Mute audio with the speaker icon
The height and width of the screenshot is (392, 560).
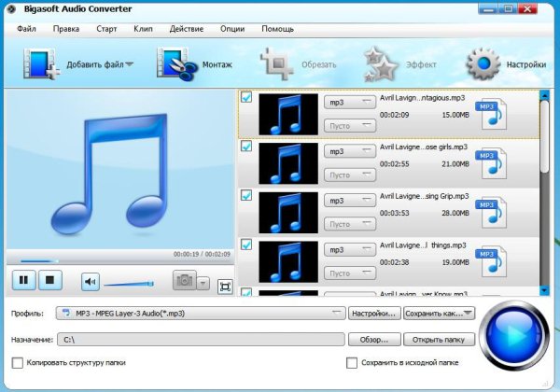(x=91, y=282)
